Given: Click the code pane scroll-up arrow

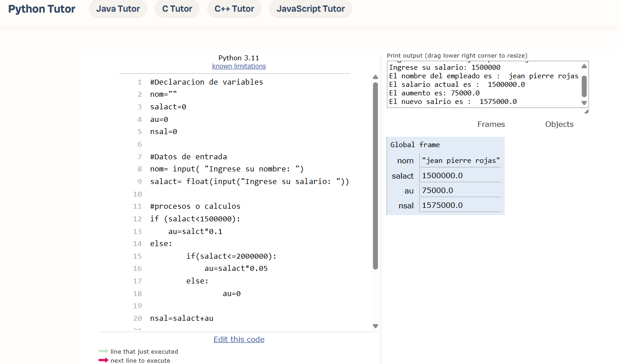Looking at the screenshot, I should click(x=375, y=77).
